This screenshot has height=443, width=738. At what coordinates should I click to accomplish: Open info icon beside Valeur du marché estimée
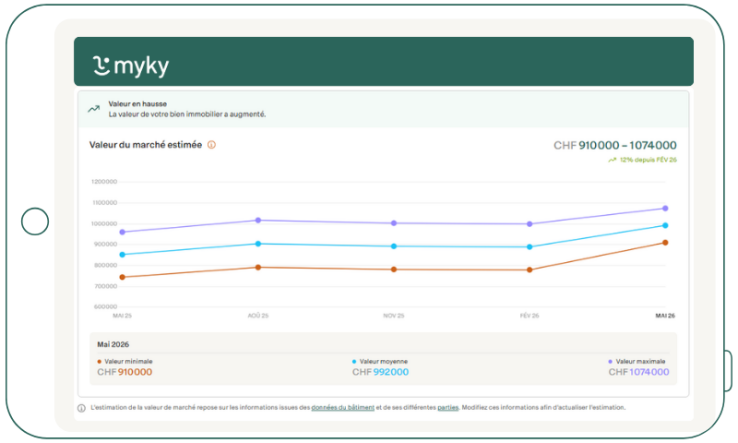coord(212,145)
